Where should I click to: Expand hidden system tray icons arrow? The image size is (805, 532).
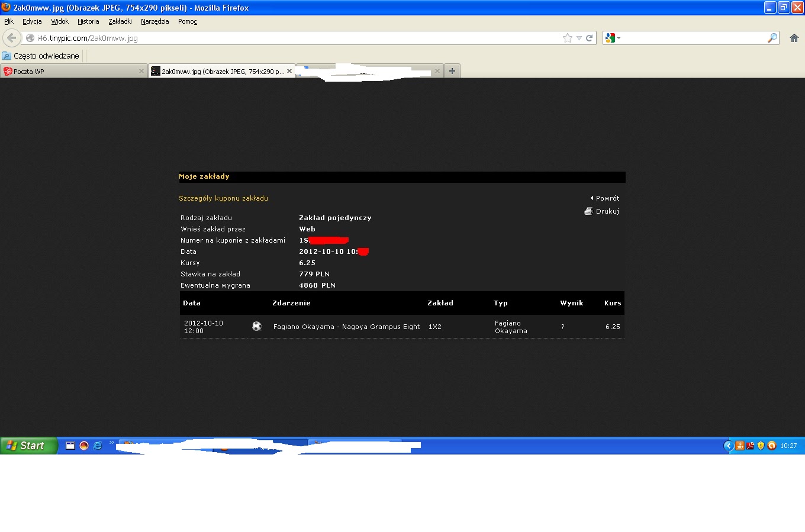[729, 446]
